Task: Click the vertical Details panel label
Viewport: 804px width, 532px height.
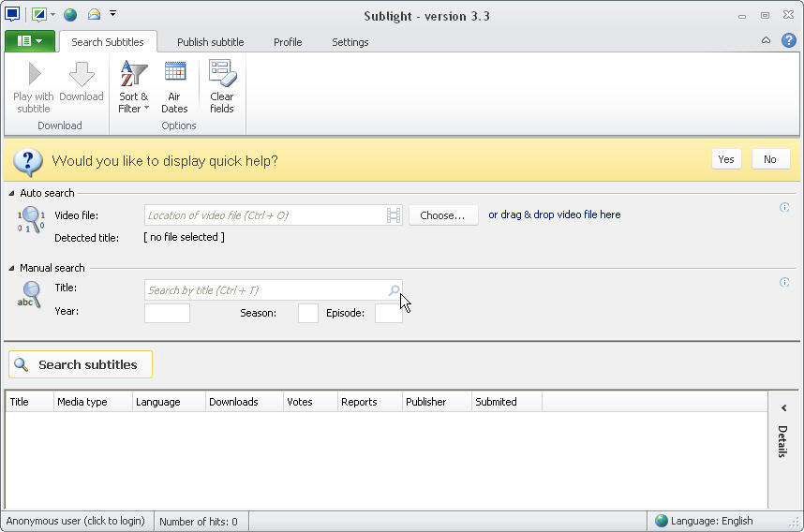Action: tap(782, 441)
